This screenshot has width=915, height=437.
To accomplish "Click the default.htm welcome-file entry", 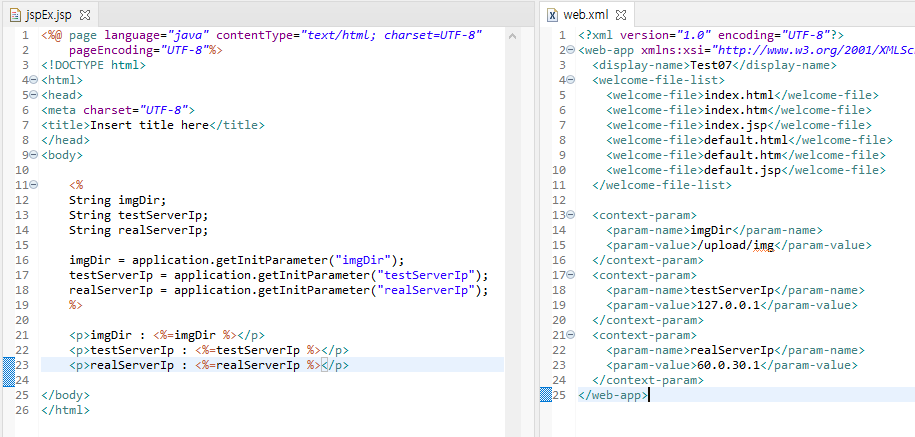I will 746,155.
